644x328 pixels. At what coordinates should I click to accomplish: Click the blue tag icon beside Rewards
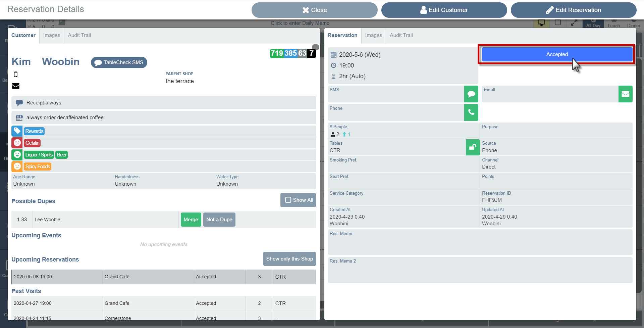[x=17, y=131]
